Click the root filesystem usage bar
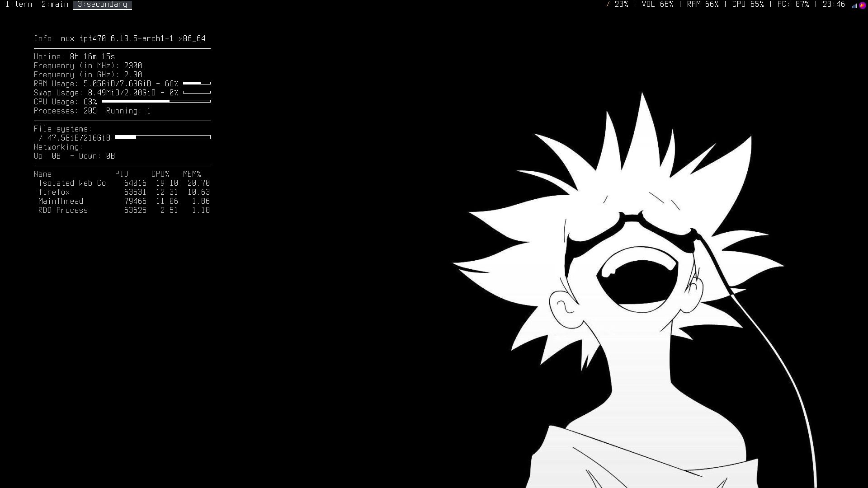The width and height of the screenshot is (868, 488). [163, 137]
